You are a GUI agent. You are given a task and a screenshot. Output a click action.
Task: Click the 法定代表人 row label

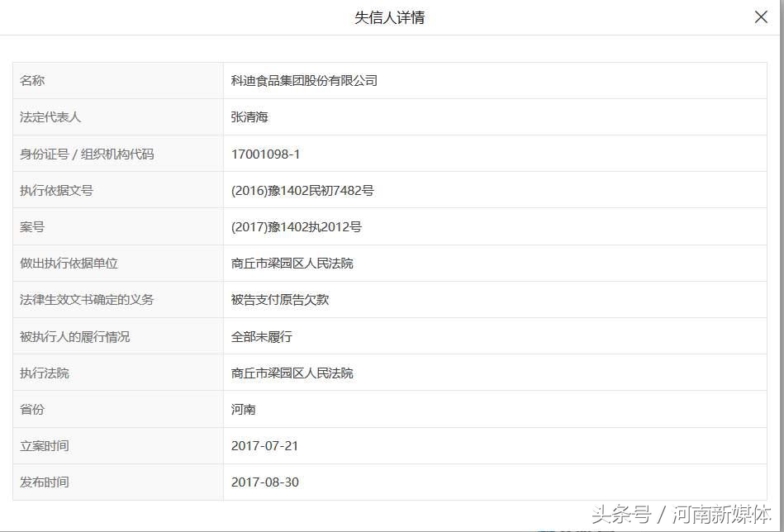pos(50,116)
